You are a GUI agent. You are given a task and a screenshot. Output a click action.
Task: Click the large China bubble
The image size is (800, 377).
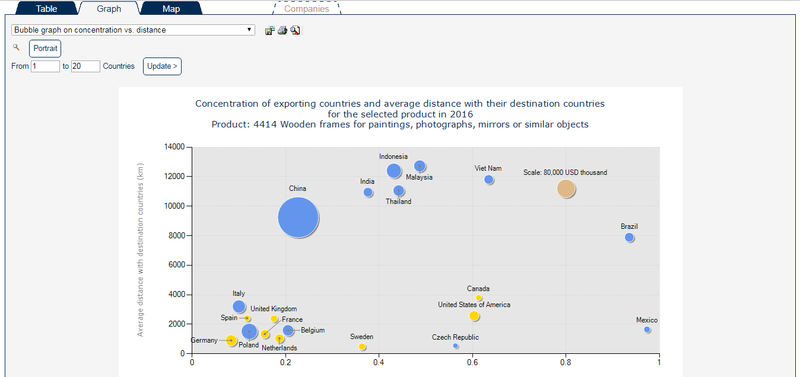(x=298, y=218)
